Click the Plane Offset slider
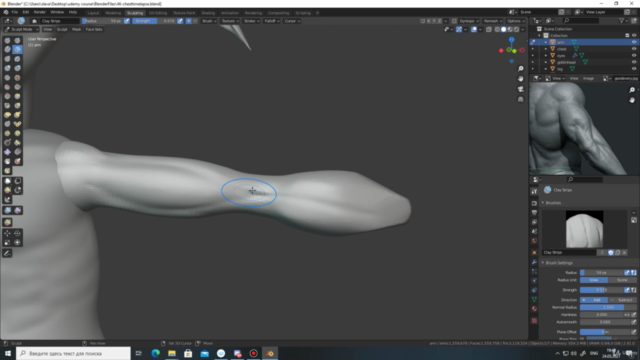The width and height of the screenshot is (640, 360). [x=605, y=332]
